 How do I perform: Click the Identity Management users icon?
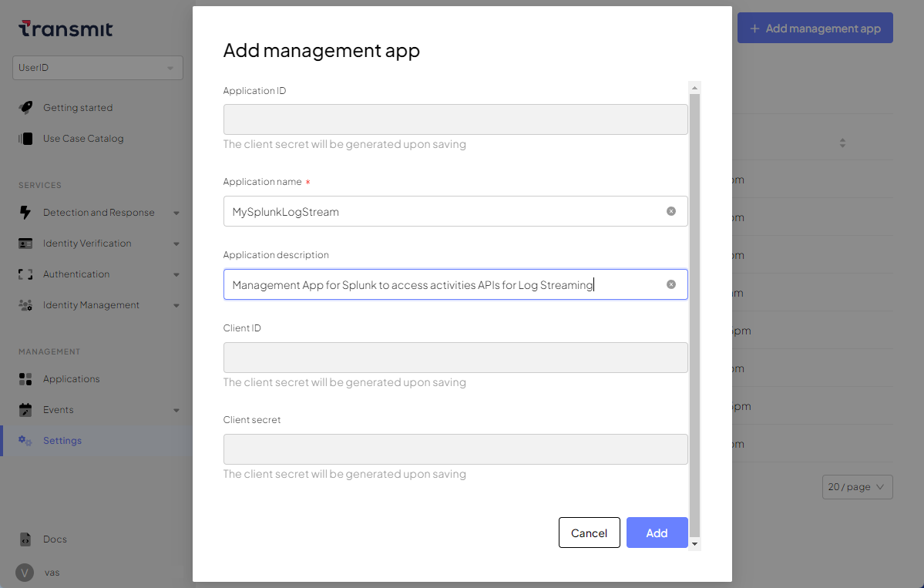(x=25, y=305)
